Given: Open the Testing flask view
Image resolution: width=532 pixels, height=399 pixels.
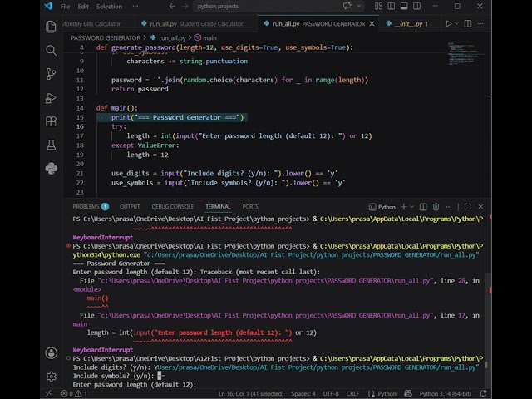Looking at the screenshot, I should [51, 145].
